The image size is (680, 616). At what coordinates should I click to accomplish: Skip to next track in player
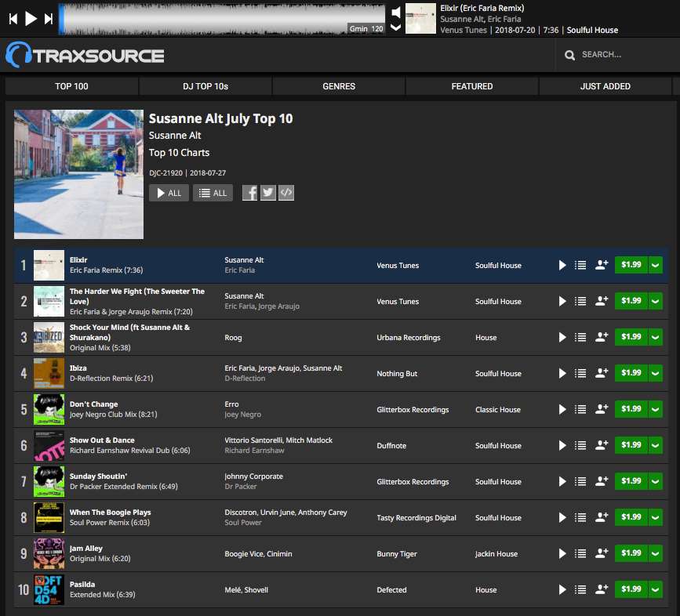(x=49, y=19)
